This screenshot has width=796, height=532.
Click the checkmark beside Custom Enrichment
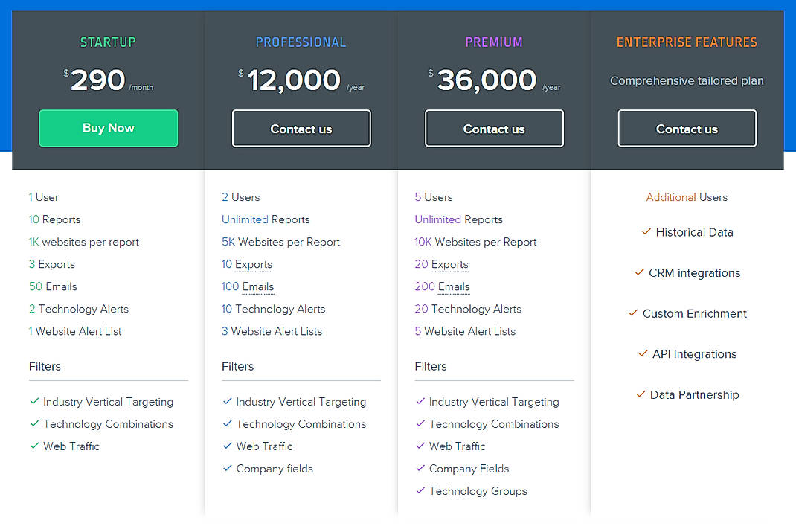[x=632, y=313]
